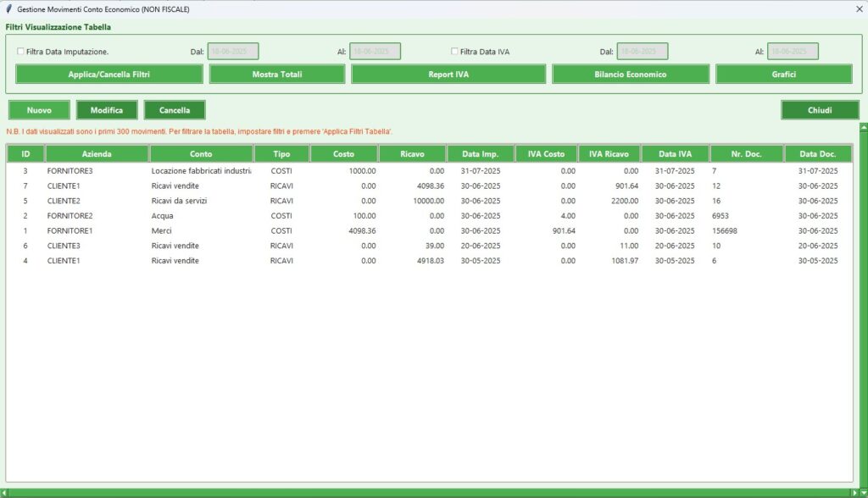Click the Al date field for Data Imputazione
868x498 pixels.
[x=375, y=52]
